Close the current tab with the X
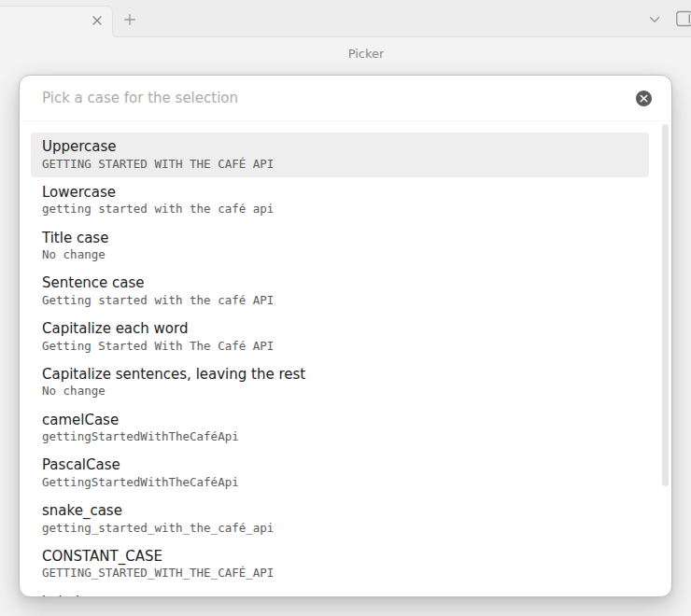The image size is (691, 616). 97,21
